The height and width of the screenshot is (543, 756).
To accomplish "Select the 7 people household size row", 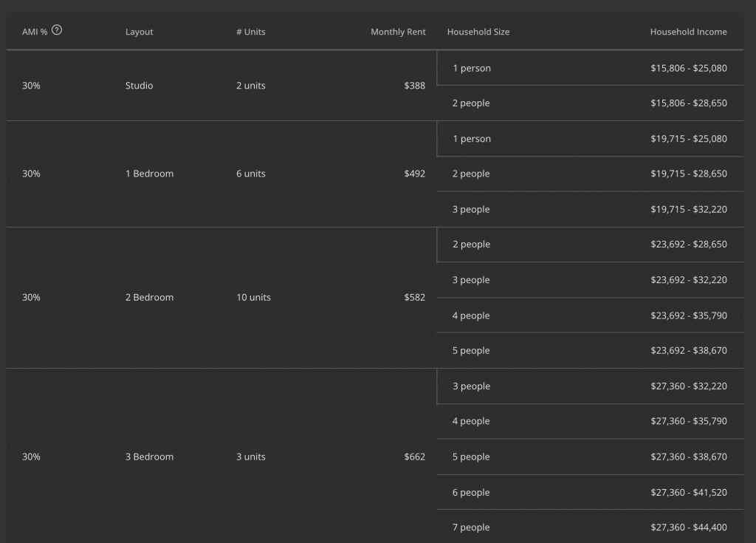I will tap(471, 527).
